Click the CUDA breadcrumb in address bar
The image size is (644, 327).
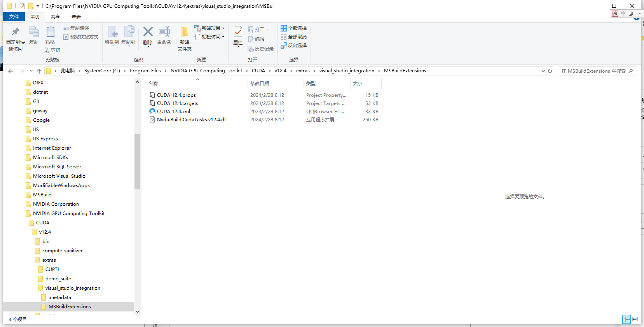(x=258, y=71)
